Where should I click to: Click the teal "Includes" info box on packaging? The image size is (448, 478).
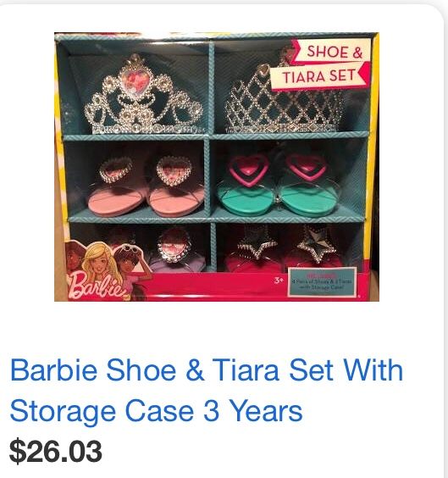(x=322, y=281)
